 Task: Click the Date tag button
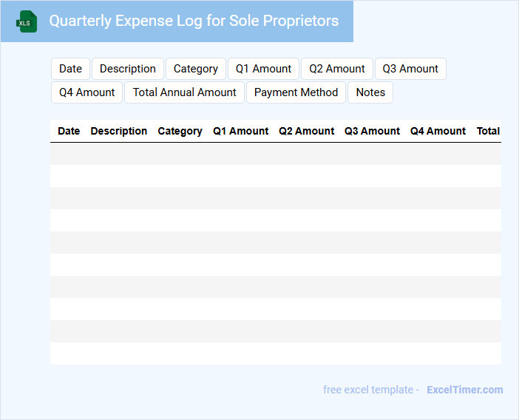coord(70,69)
